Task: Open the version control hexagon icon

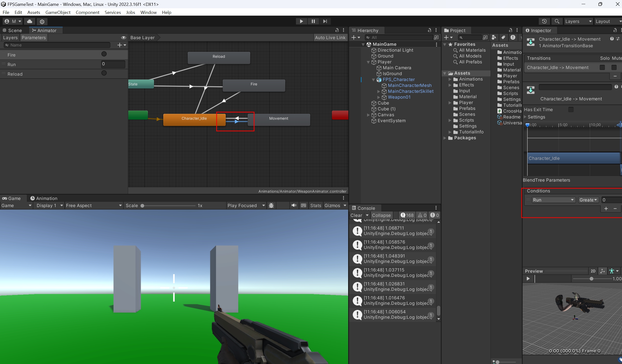Action: pos(42,22)
